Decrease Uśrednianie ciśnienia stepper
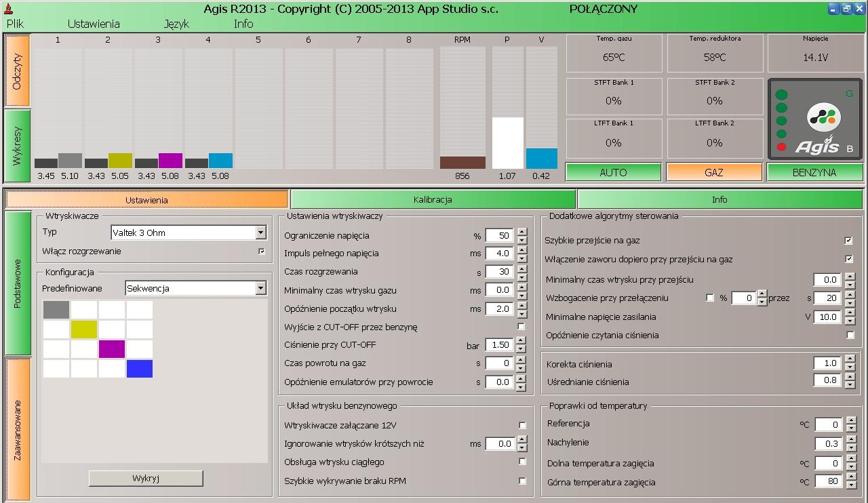The height and width of the screenshot is (503, 868). pyautogui.click(x=850, y=385)
